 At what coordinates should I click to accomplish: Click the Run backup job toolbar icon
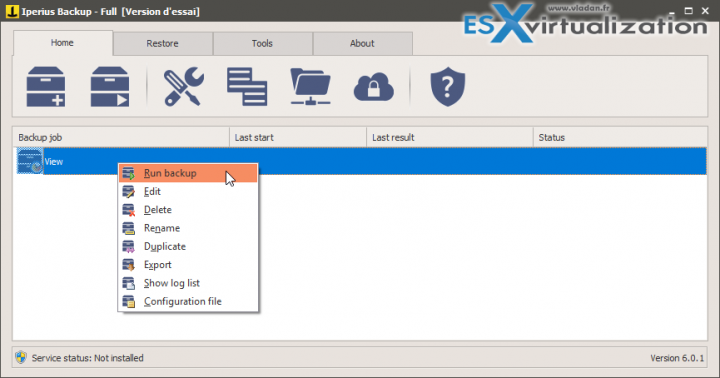pos(110,87)
